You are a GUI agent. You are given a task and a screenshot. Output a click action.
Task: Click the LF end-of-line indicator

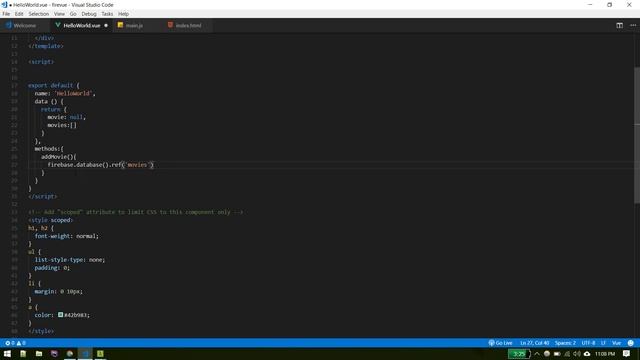tap(603, 343)
